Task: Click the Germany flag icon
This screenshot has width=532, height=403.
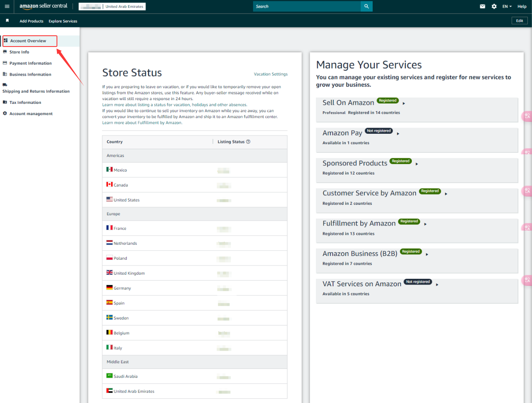Action: coord(109,288)
